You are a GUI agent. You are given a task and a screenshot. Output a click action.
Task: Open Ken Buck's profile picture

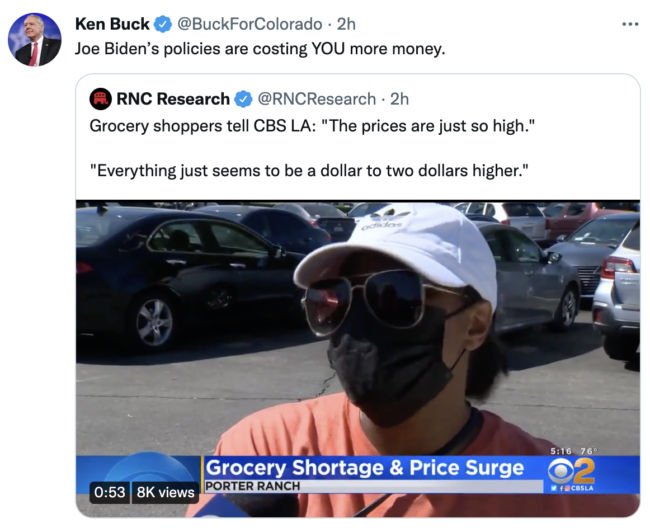35,40
